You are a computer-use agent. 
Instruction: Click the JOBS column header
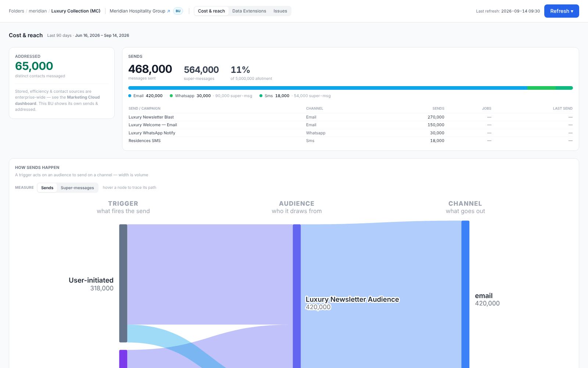(487, 109)
